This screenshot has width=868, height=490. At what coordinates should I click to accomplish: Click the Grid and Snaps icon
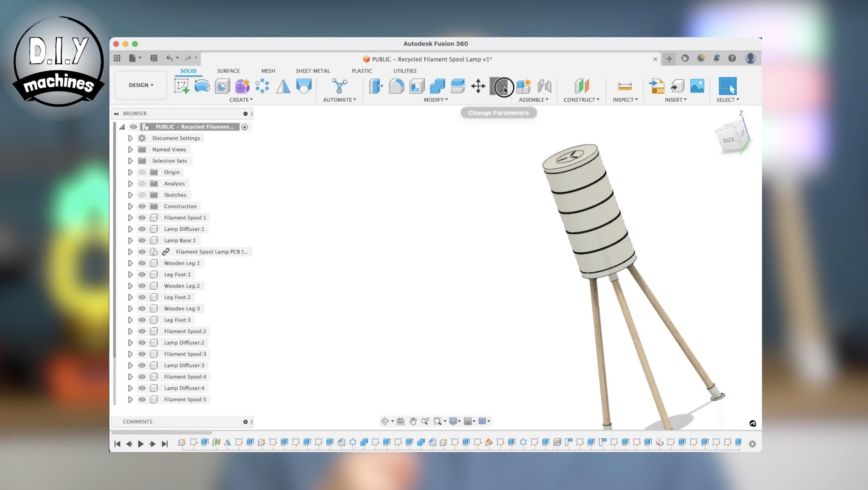[468, 421]
